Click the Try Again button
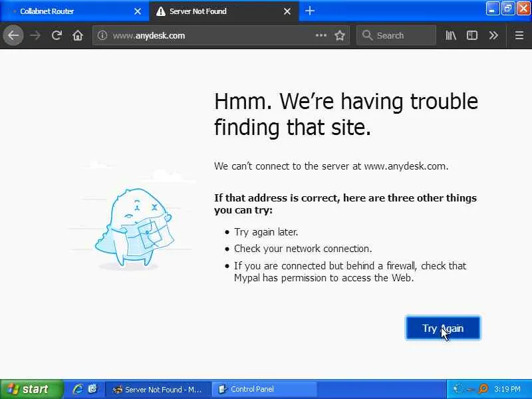Image resolution: width=532 pixels, height=399 pixels. [443, 328]
